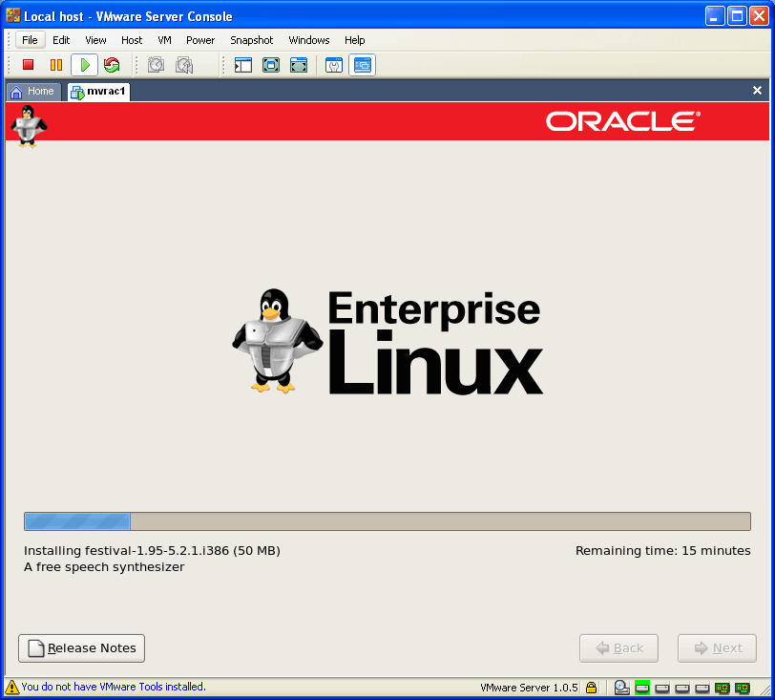Screen dimensions: 775x700
Task: Click the padlock icon in status bar
Action: pos(592,687)
